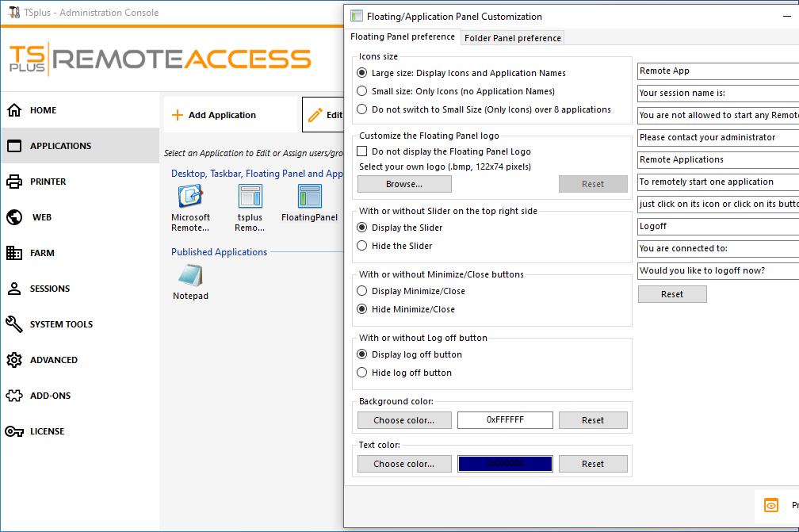
Task: Select the Notepad published application icon
Action: pos(190,276)
